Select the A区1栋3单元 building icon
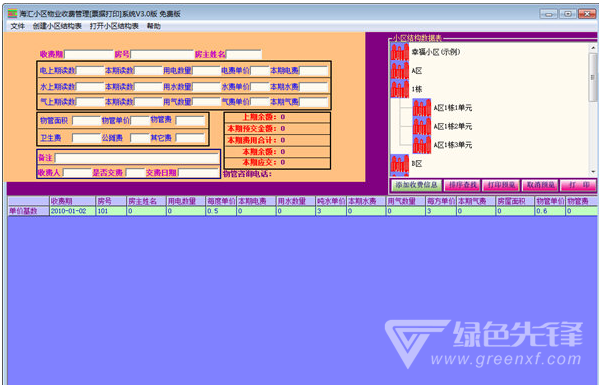Screen dimensions: 599x385 click(422, 145)
